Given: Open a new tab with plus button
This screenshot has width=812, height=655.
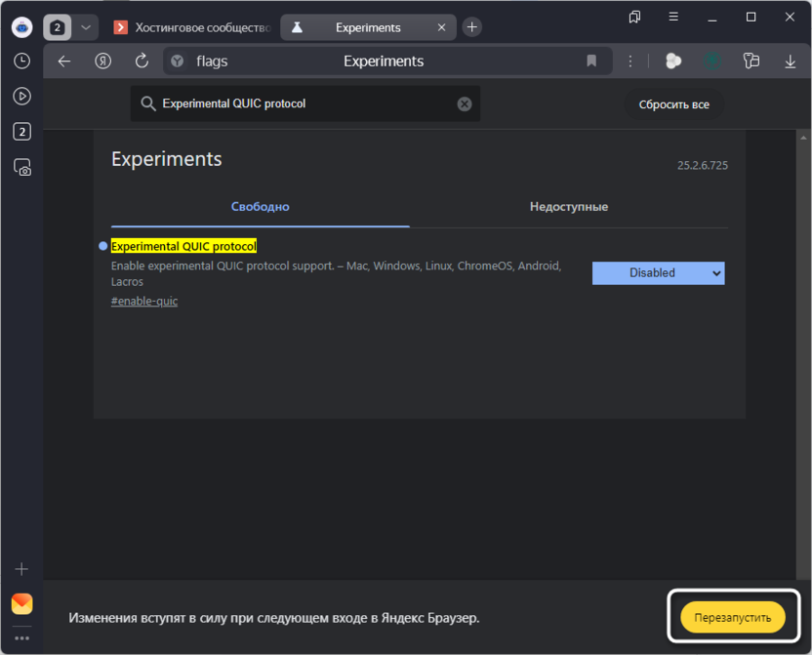Looking at the screenshot, I should (x=471, y=27).
